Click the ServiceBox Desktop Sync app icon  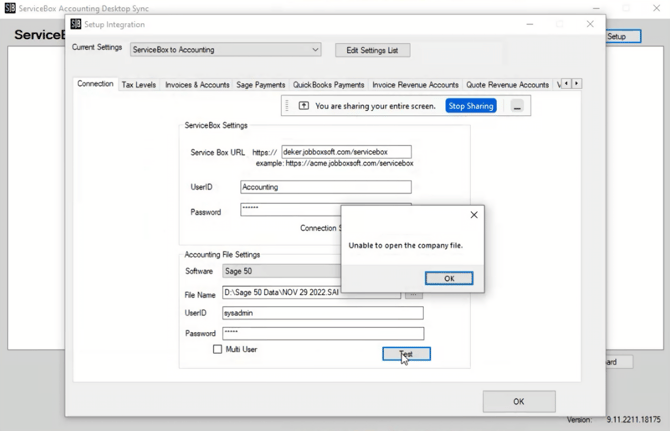(x=10, y=8)
